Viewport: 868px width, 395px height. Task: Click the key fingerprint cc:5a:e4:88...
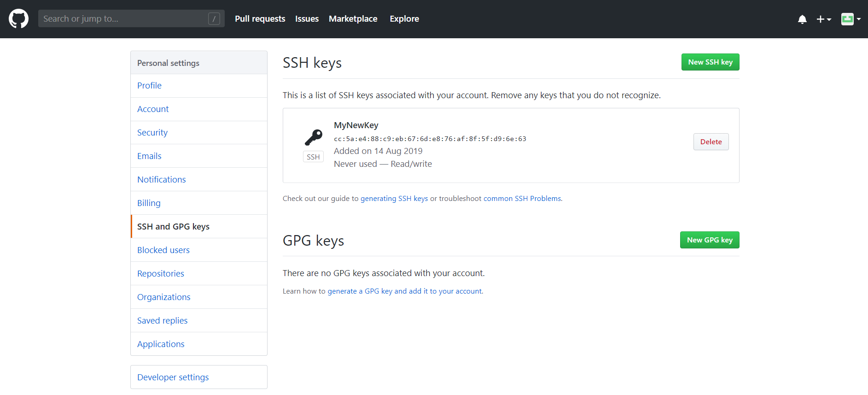click(430, 139)
